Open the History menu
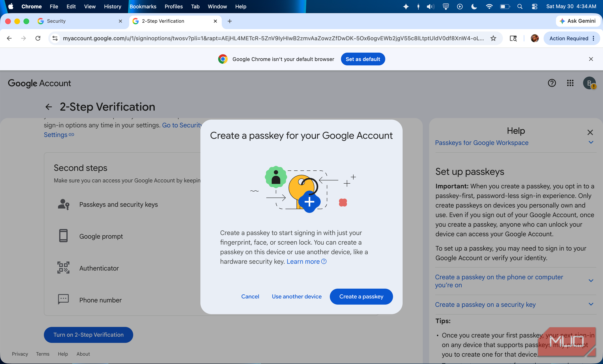603x364 pixels. (x=112, y=6)
